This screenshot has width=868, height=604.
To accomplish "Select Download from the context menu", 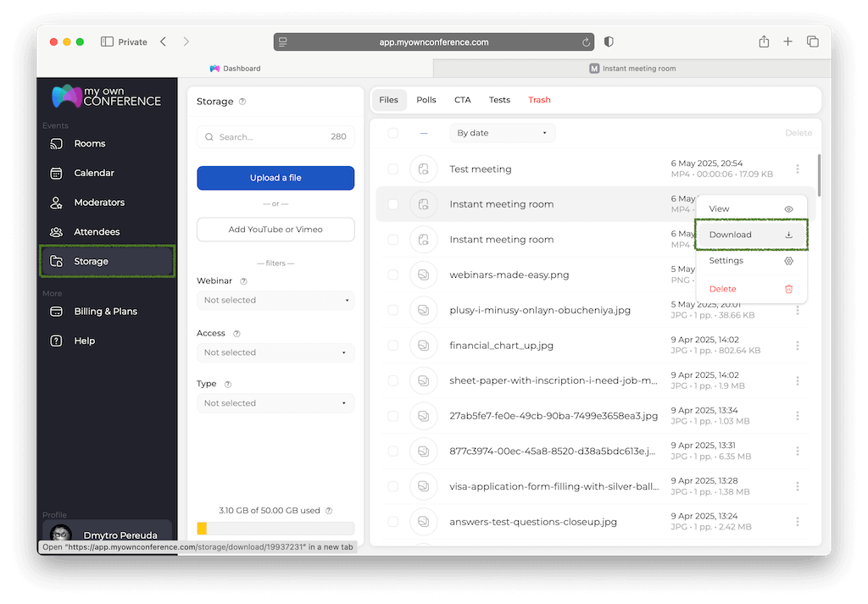I will pyautogui.click(x=750, y=235).
